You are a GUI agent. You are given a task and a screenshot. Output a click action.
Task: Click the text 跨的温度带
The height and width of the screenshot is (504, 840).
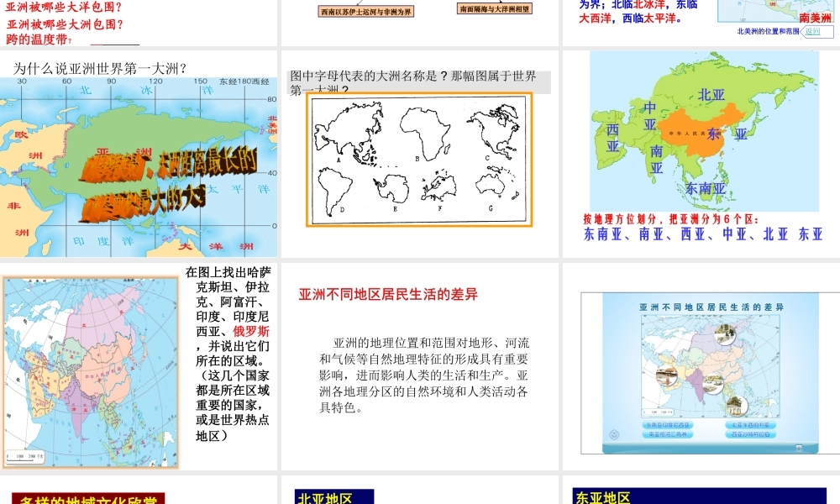point(38,39)
